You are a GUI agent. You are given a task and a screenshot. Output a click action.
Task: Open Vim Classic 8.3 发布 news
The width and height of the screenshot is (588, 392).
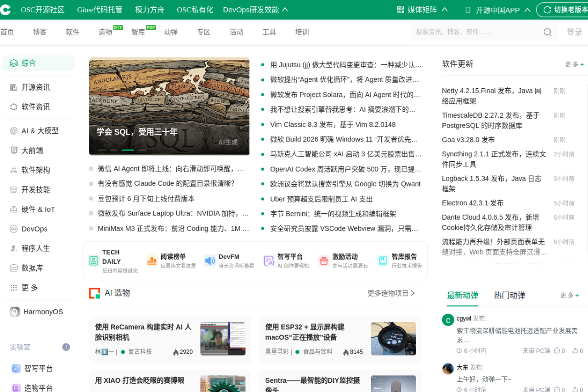point(333,125)
